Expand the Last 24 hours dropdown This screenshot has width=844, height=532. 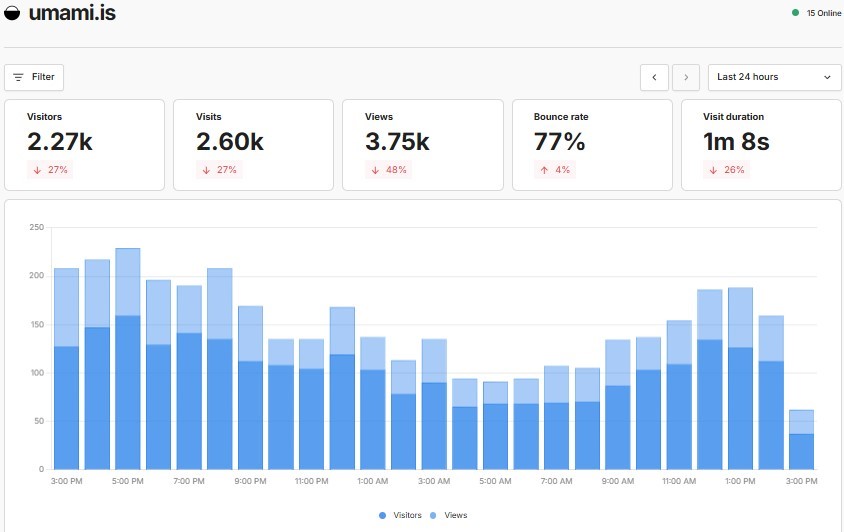click(774, 77)
